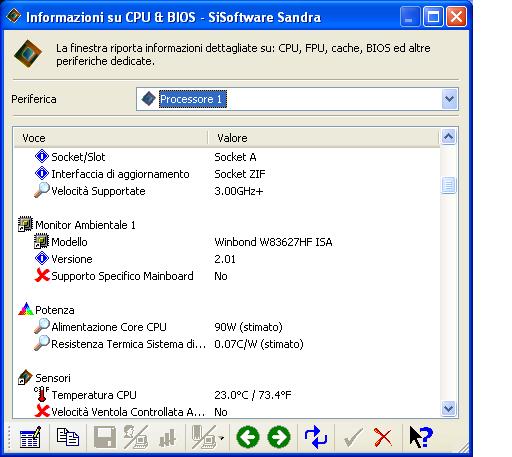Click the magnifier icon beside Alimentazione Core CPU

[42, 326]
